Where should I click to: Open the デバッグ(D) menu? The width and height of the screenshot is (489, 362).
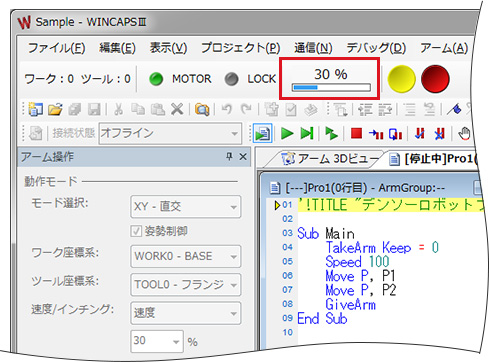pos(376,48)
